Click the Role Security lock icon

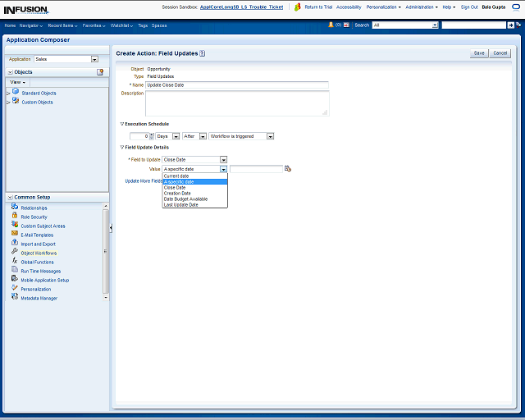pyautogui.click(x=15, y=217)
